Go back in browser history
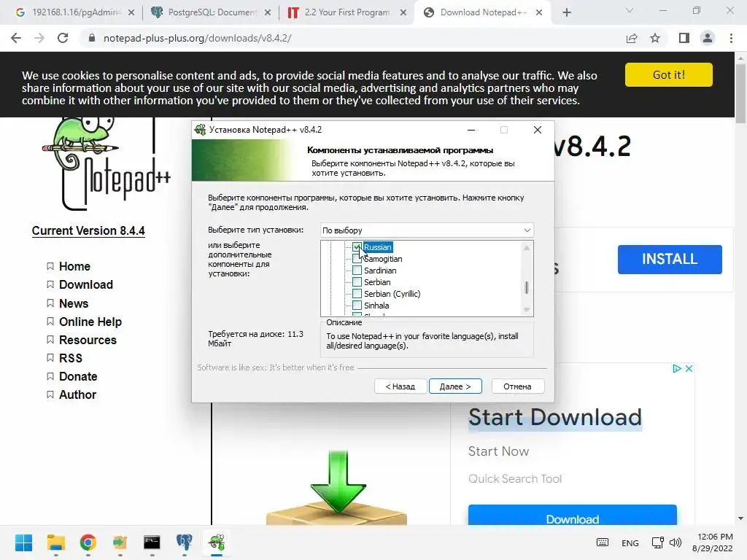The height and width of the screenshot is (560, 747). [x=16, y=38]
